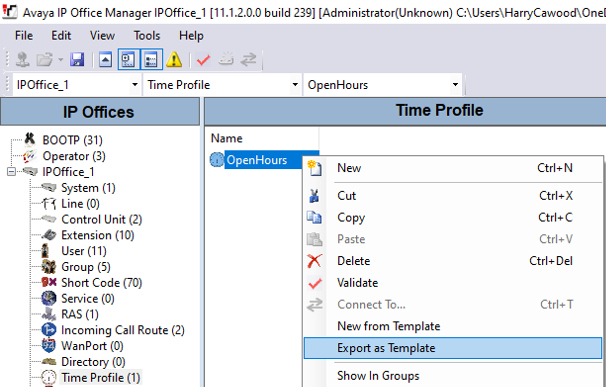Click the Operator tree icon
This screenshot has width=606, height=387.
30,155
